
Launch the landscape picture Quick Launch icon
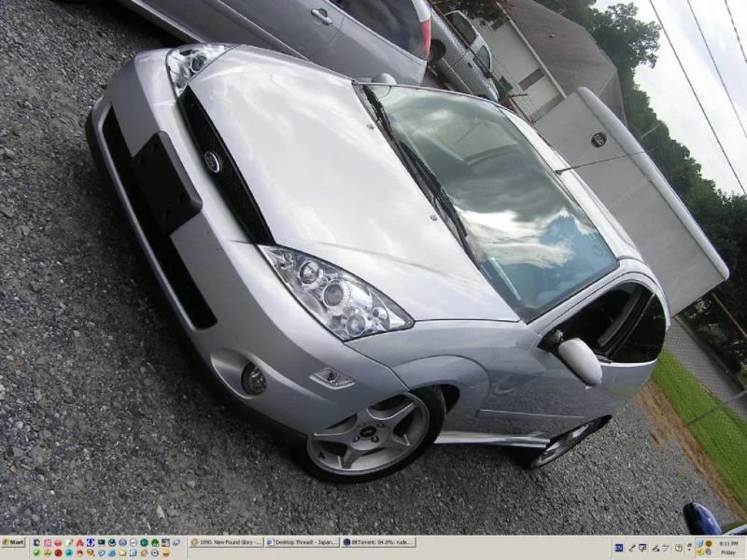pyautogui.click(x=166, y=542)
